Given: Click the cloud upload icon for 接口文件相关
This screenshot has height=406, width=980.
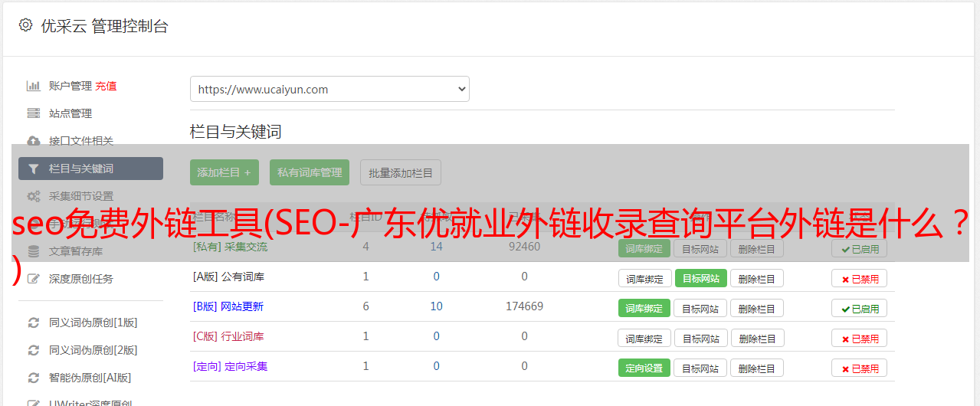Looking at the screenshot, I should coord(33,141).
